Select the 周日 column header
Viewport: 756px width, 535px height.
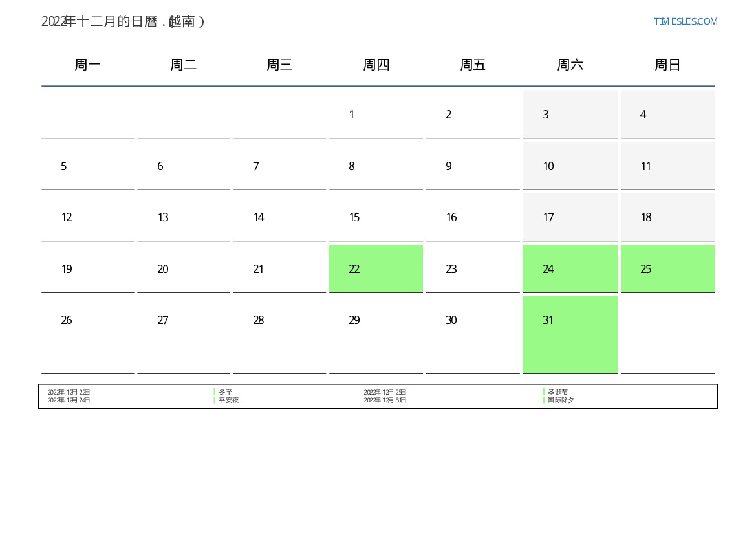pos(668,65)
